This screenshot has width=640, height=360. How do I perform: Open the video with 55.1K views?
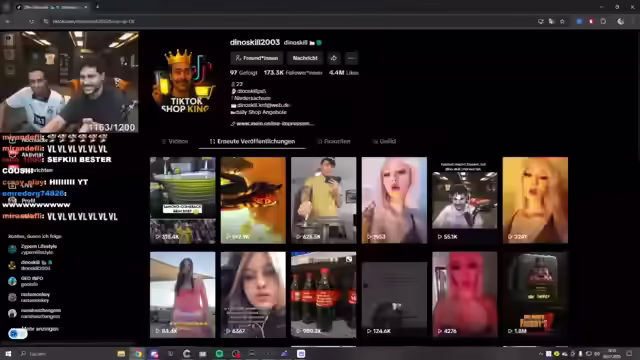coord(464,200)
